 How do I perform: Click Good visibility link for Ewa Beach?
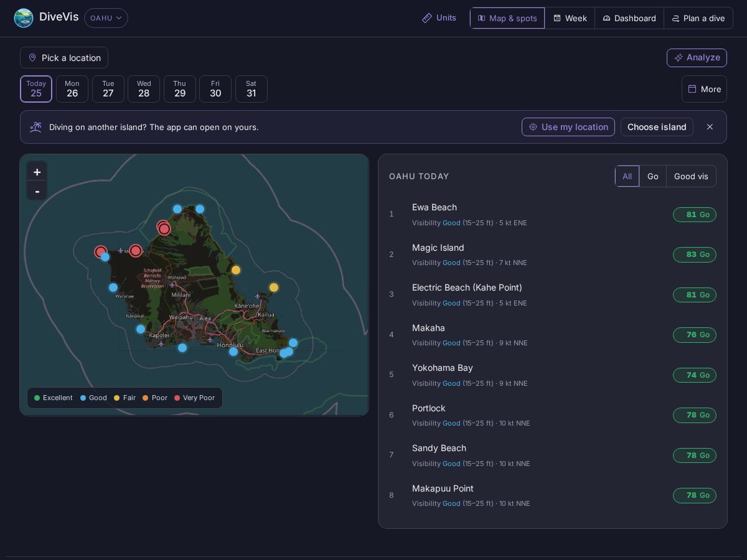coord(451,223)
